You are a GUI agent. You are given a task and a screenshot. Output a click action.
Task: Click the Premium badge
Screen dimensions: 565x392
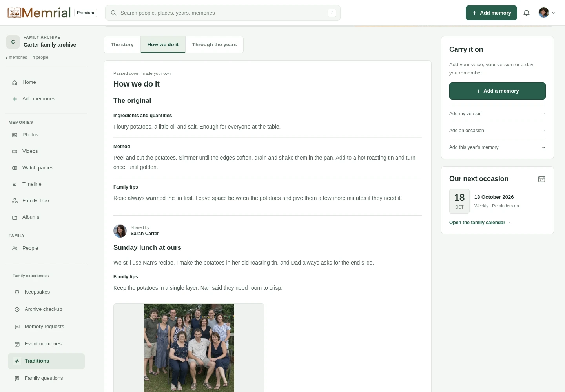(x=86, y=13)
